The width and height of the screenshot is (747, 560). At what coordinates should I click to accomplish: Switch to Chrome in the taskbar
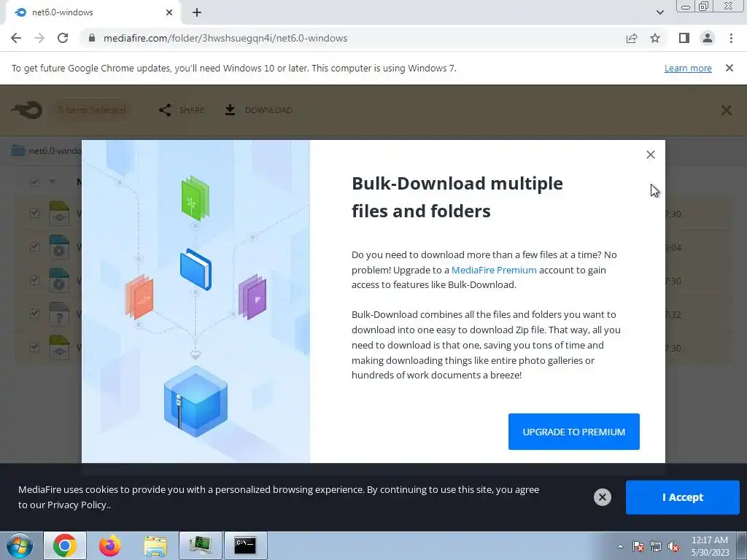tap(65, 545)
